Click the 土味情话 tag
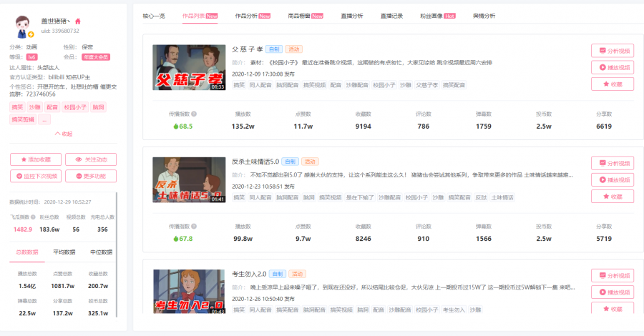The image size is (644, 336). coord(502,197)
